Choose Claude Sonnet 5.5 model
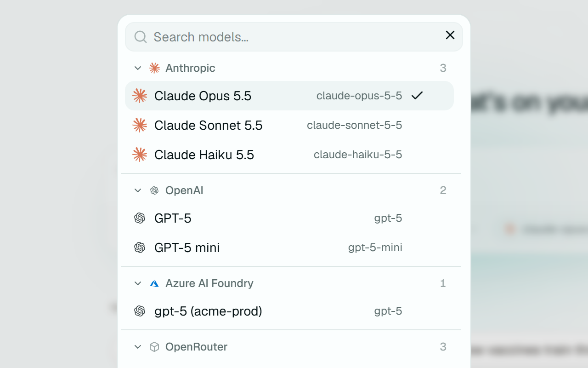The height and width of the screenshot is (368, 588). click(x=289, y=125)
